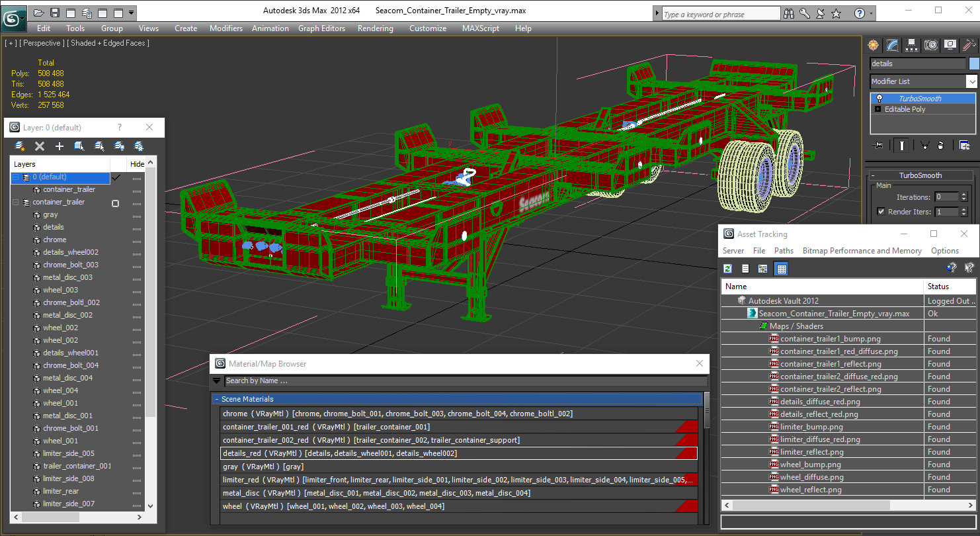Collapse the 0 (default) layer tree
Image resolution: width=980 pixels, height=536 pixels.
point(16,177)
